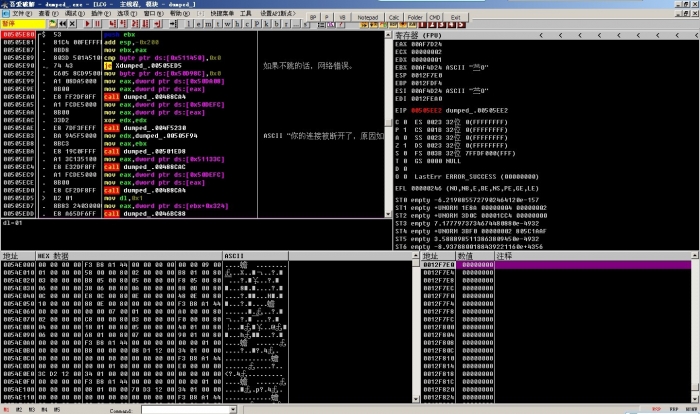Click the red number 3 toolbar icon

coord(442,25)
